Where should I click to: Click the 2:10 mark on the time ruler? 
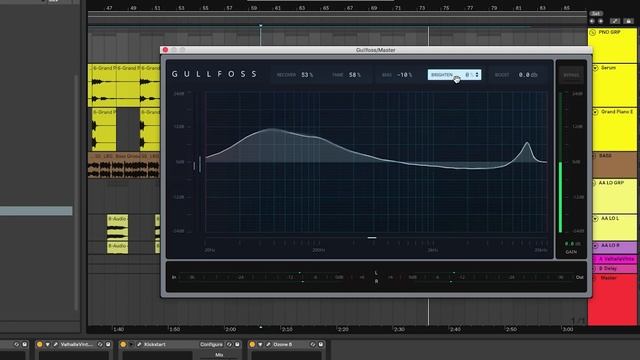pyautogui.click(x=287, y=329)
